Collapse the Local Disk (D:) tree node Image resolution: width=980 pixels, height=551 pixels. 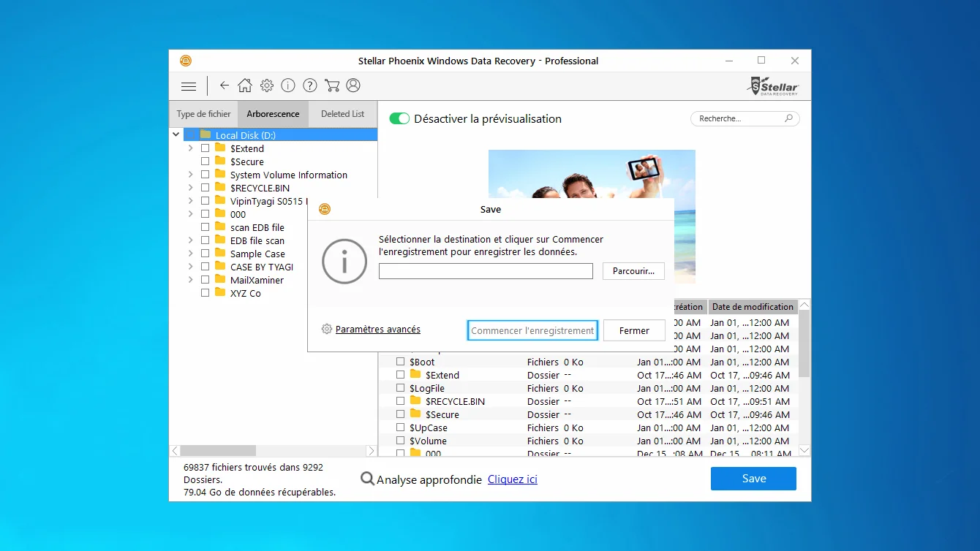pyautogui.click(x=176, y=134)
